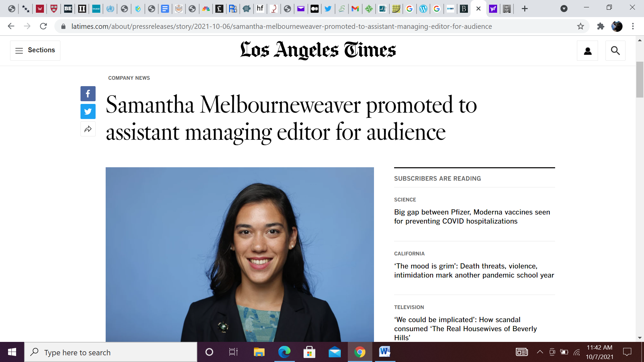Click the page vertical scrollbar thumb
Screen dimensions: 644x362
(x=639, y=79)
